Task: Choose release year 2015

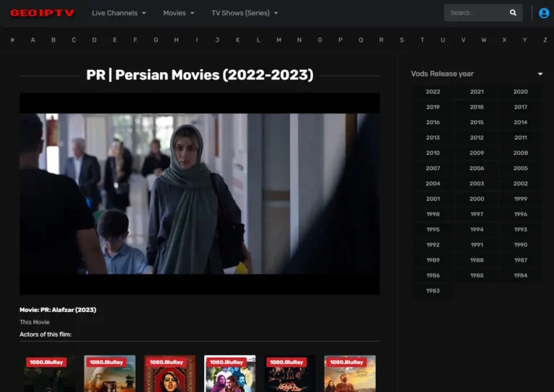Action: 477,122
